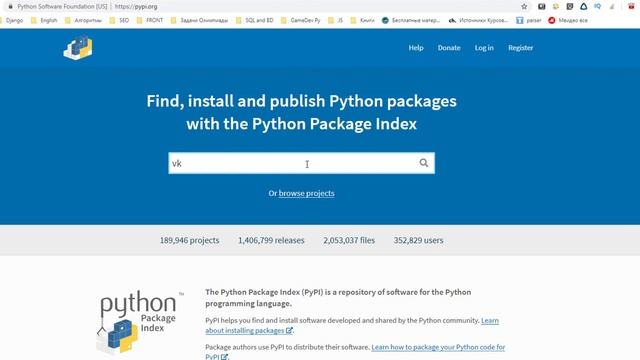Click the 352,829 users statistic
This screenshot has height=360, width=640.
(x=418, y=240)
